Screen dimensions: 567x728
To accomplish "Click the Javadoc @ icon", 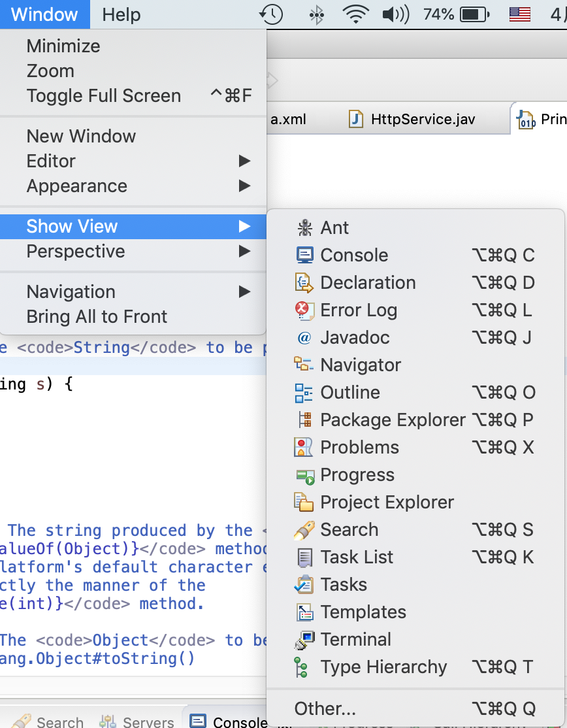I will click(x=304, y=338).
